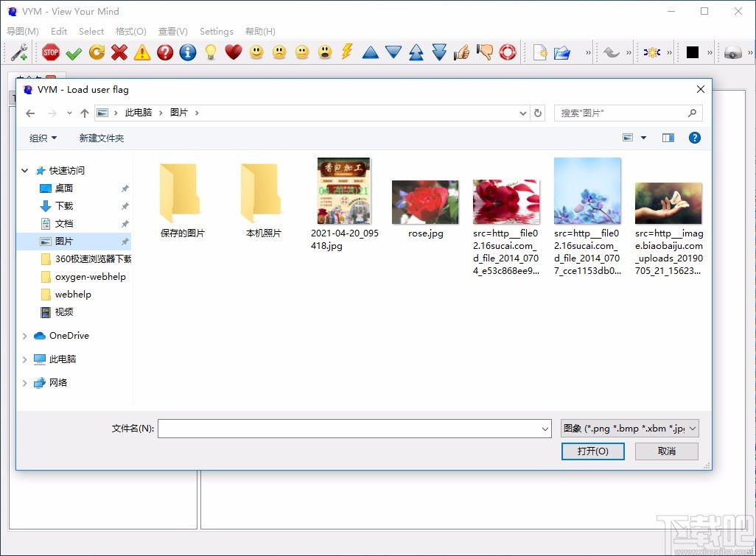Image resolution: width=756 pixels, height=556 pixels.
Task: Open the Settings menu
Action: coord(217,32)
